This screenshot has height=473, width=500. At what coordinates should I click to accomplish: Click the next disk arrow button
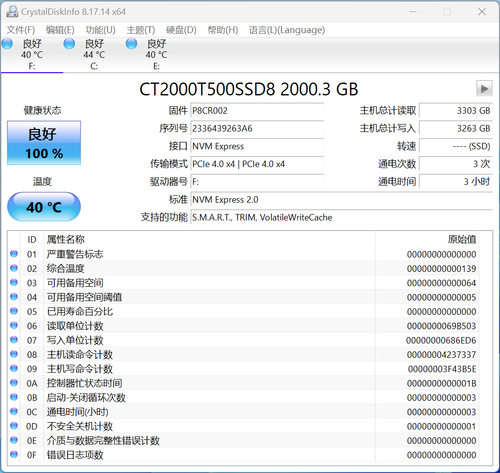(484, 89)
